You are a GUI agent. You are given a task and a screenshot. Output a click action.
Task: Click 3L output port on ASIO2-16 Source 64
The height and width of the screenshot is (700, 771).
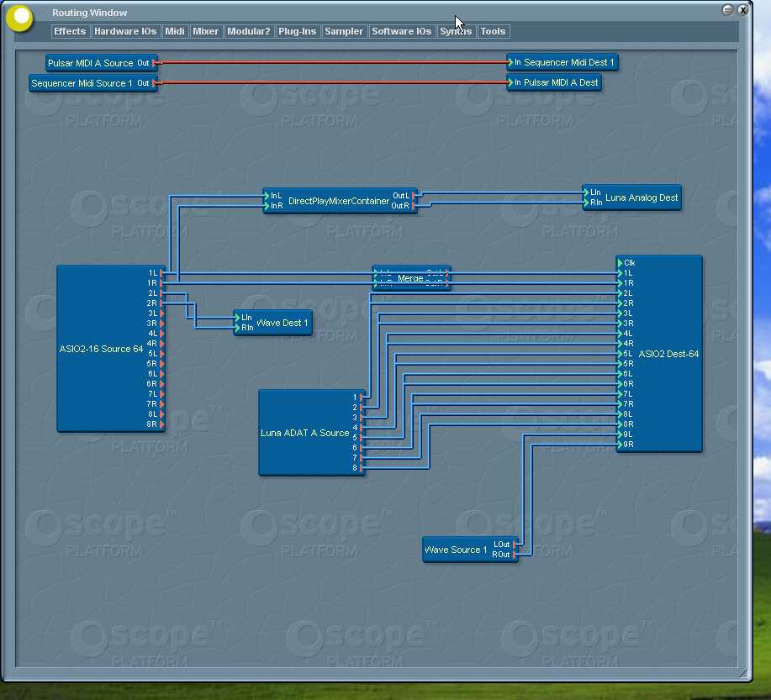(161, 313)
